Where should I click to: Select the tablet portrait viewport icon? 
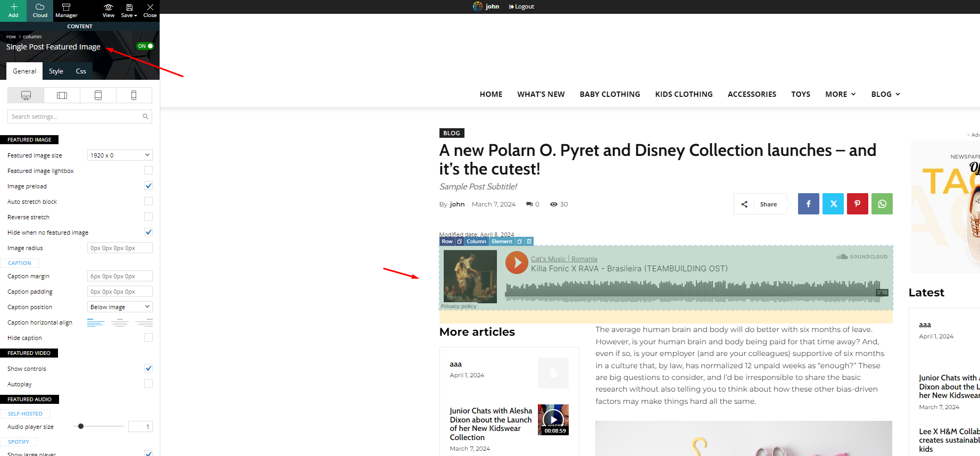(98, 95)
